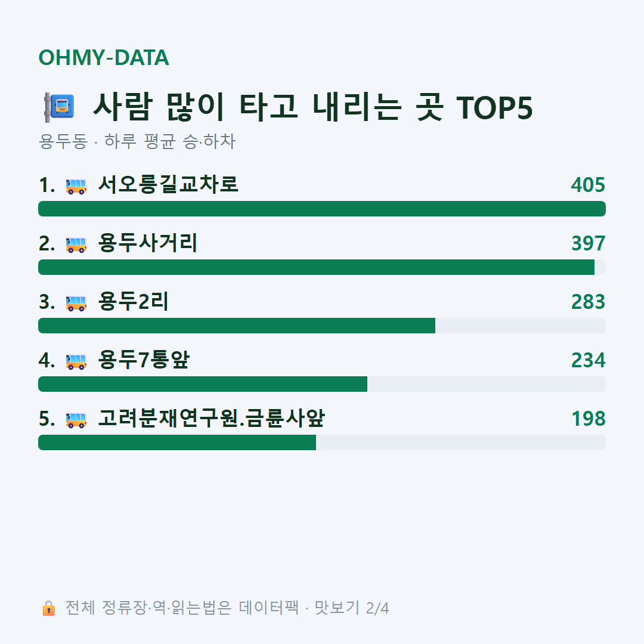Click the 데이터팩 맛보기 2/4 footer text

314,608
